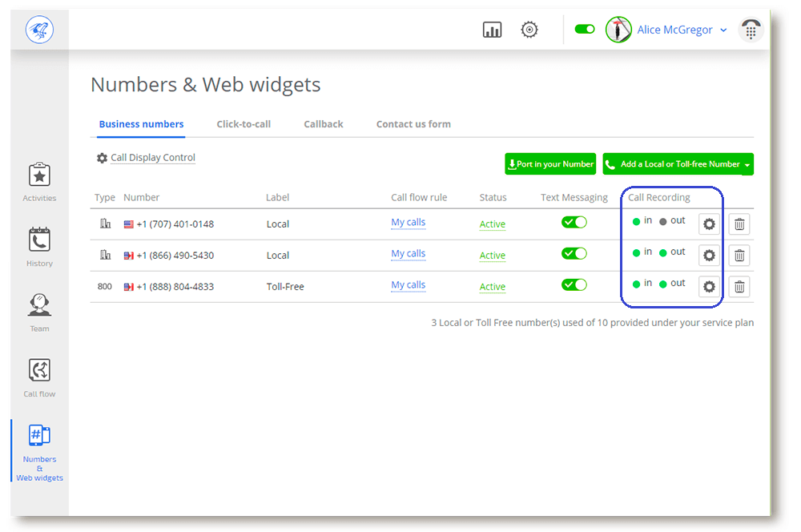Switch to the Callback tab

[324, 124]
